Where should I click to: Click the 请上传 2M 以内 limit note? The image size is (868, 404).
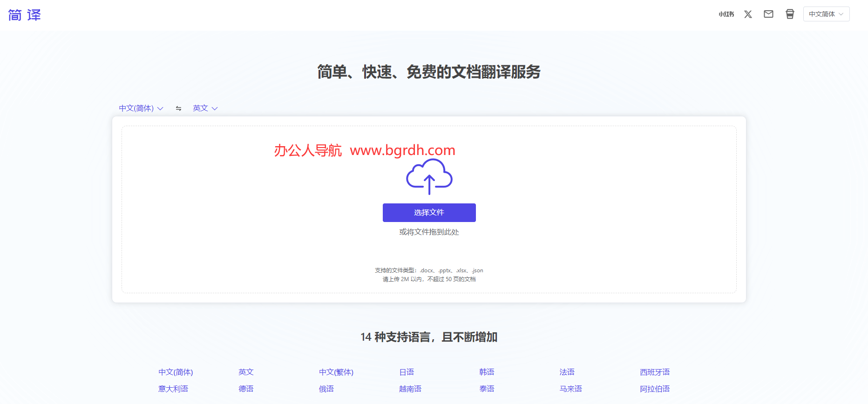coord(429,279)
